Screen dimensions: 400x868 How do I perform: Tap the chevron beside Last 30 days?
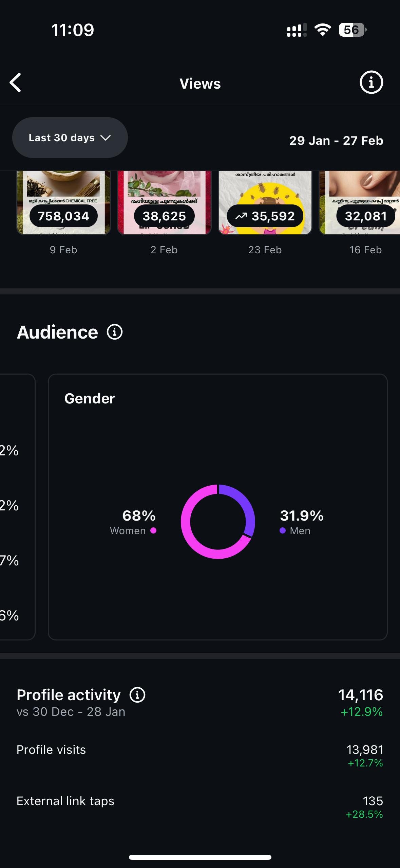click(106, 138)
